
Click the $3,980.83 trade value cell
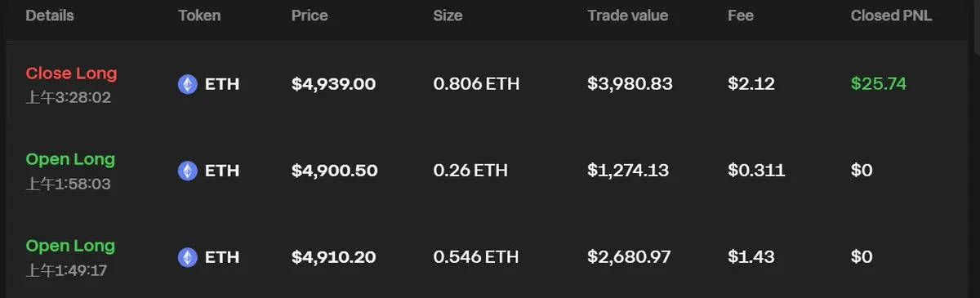(630, 84)
